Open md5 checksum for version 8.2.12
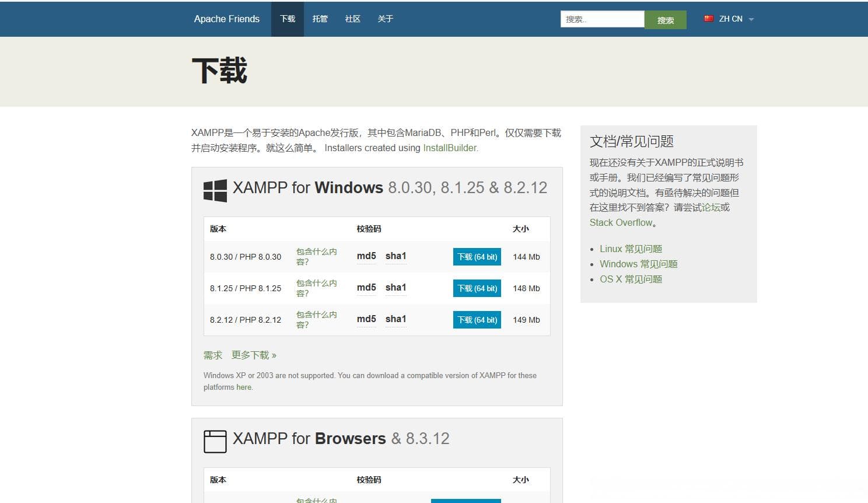 click(x=366, y=319)
